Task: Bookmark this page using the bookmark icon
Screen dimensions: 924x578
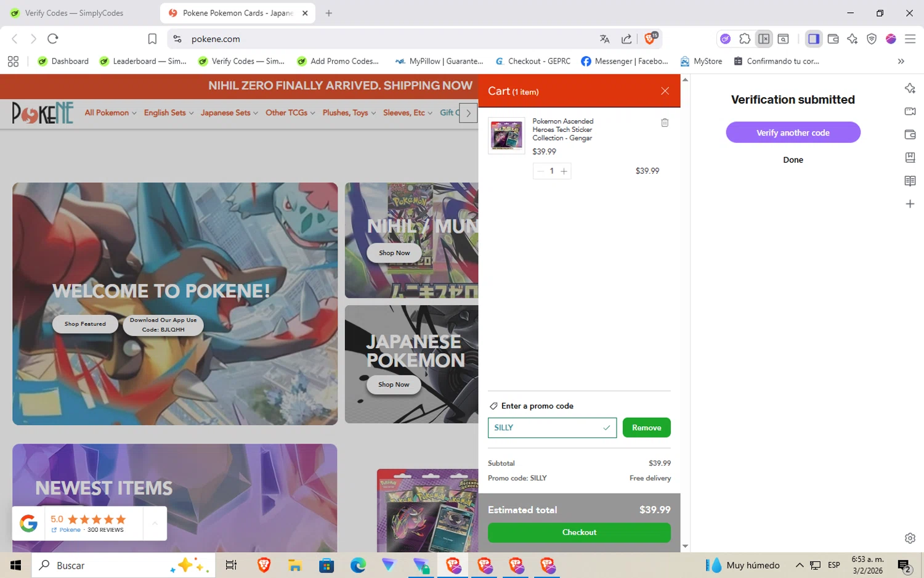Action: [152, 39]
